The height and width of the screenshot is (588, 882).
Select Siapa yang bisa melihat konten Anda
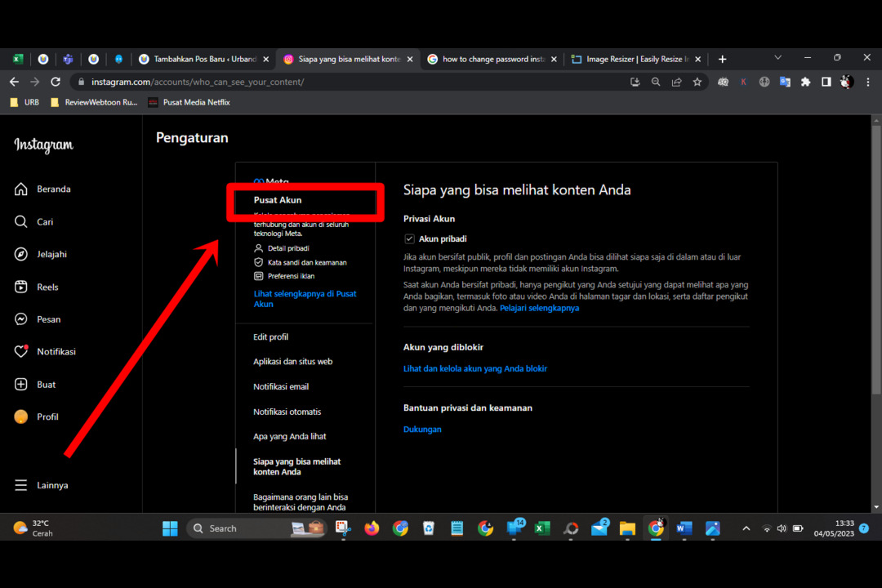297,466
